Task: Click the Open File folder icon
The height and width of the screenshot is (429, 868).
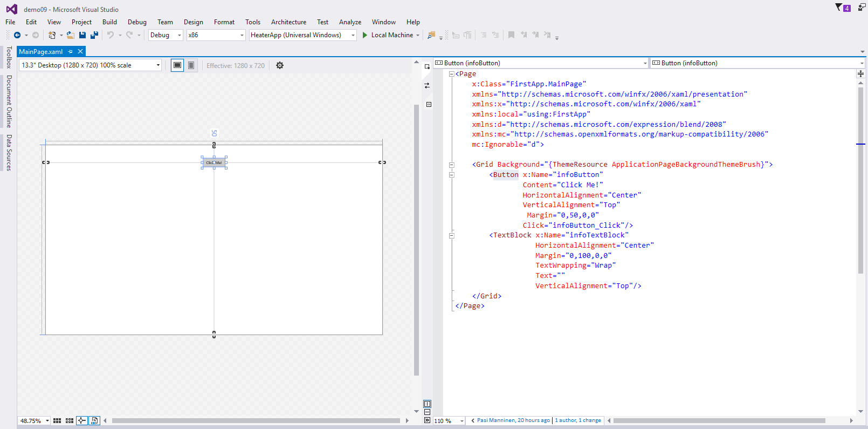Action: (70, 35)
